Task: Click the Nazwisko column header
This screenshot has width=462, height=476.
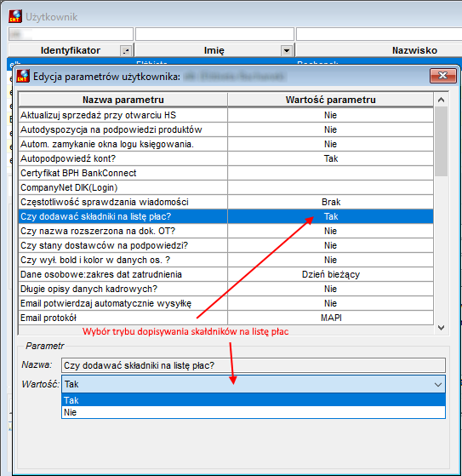Action: [414, 50]
